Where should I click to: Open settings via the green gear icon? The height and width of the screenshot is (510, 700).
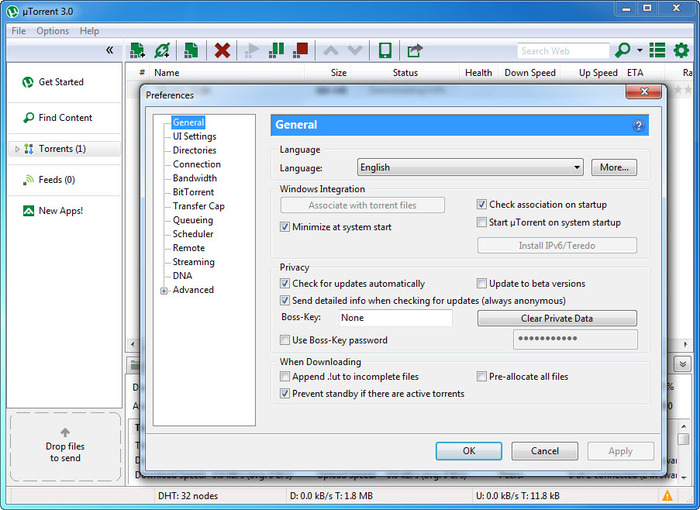(682, 50)
